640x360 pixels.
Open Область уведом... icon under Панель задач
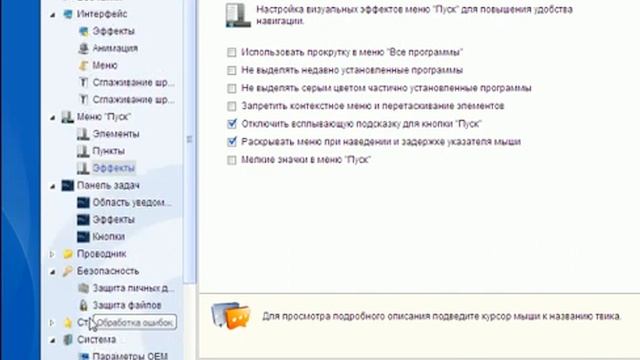coord(83,202)
